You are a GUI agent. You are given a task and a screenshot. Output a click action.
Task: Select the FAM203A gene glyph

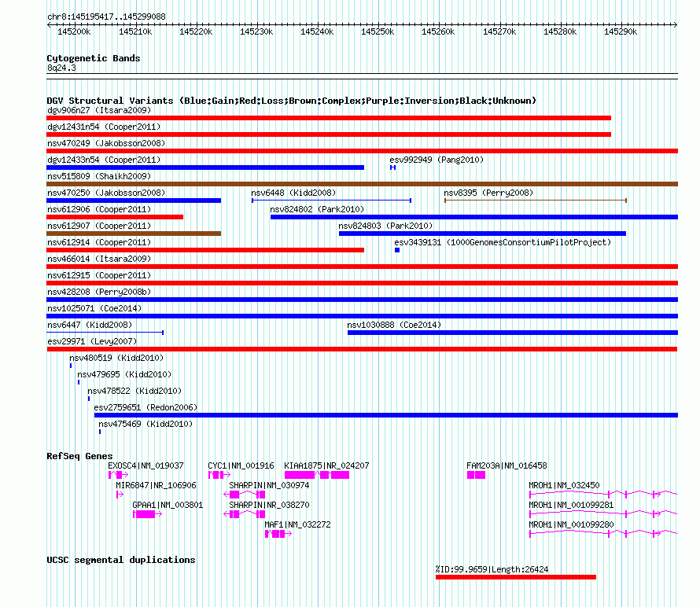477,475
